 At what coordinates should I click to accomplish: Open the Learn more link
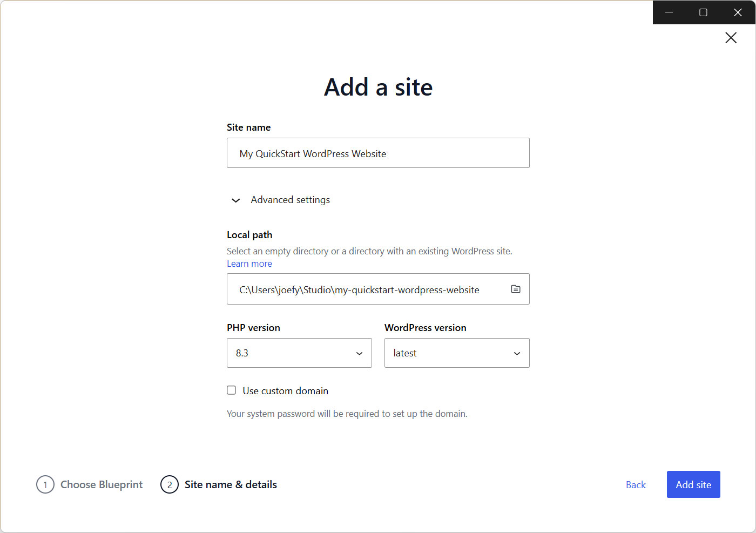[x=249, y=264]
